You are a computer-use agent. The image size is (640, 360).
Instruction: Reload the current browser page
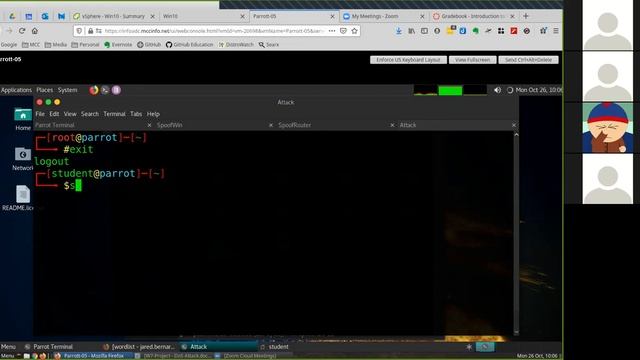pos(22,31)
